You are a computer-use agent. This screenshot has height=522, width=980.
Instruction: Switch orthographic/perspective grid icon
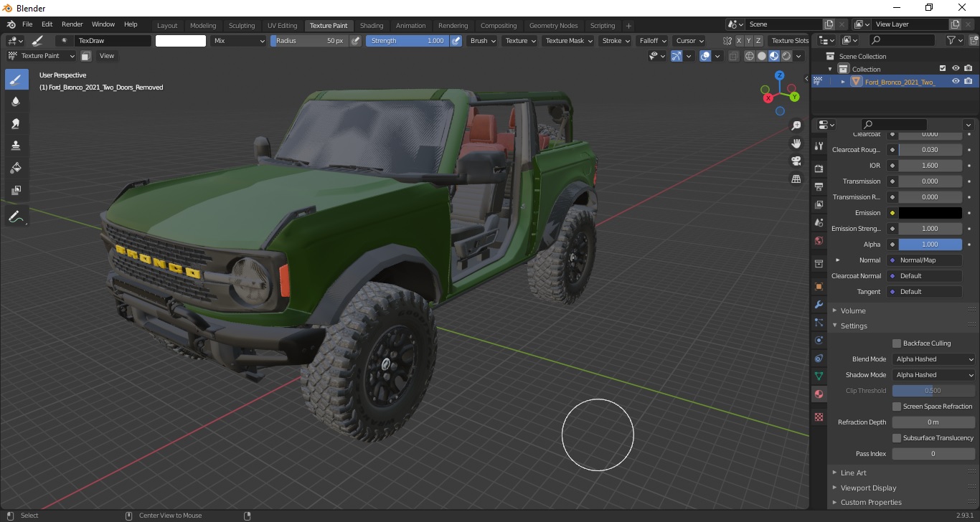pos(796,179)
